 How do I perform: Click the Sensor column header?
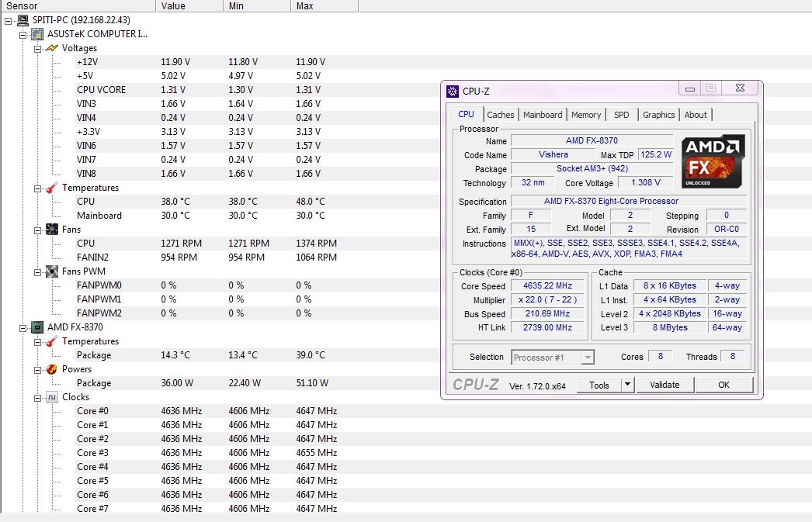pos(78,5)
